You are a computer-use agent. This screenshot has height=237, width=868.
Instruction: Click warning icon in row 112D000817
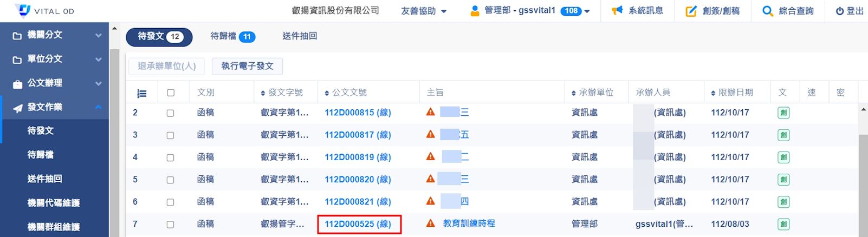coord(431,134)
